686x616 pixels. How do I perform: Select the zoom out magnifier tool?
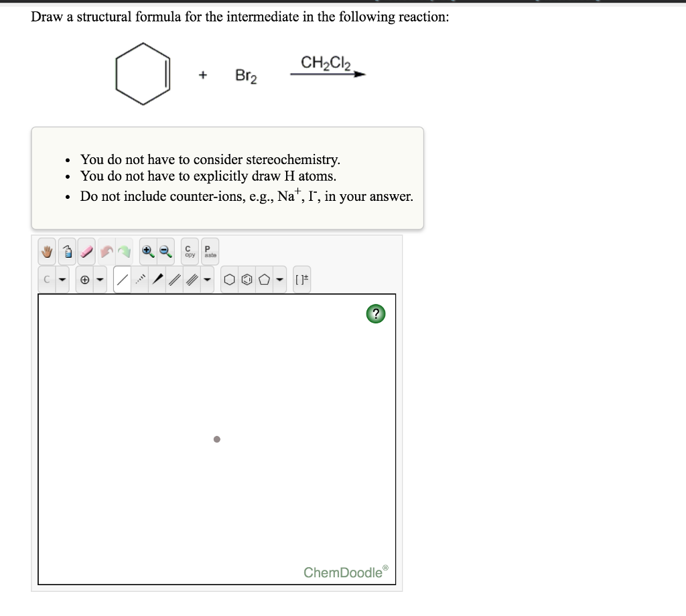pyautogui.click(x=165, y=251)
